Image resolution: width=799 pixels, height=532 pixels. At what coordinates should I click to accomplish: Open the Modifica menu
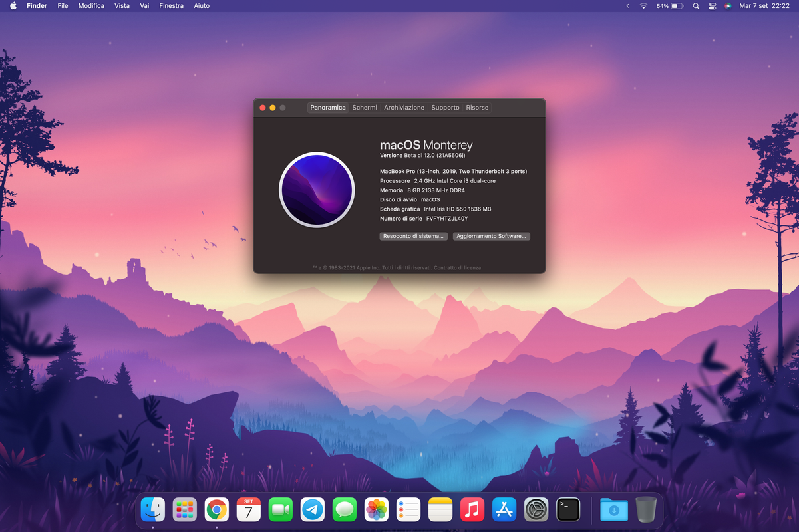point(91,6)
